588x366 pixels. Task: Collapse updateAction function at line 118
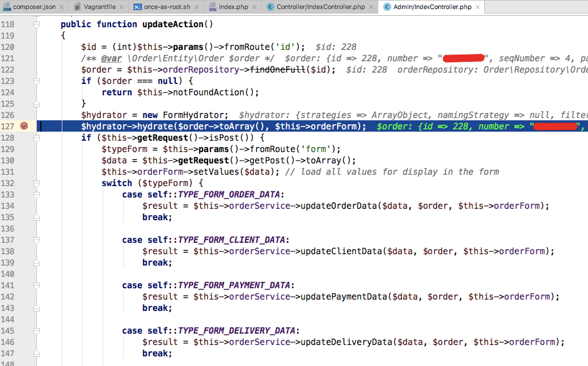click(x=36, y=24)
